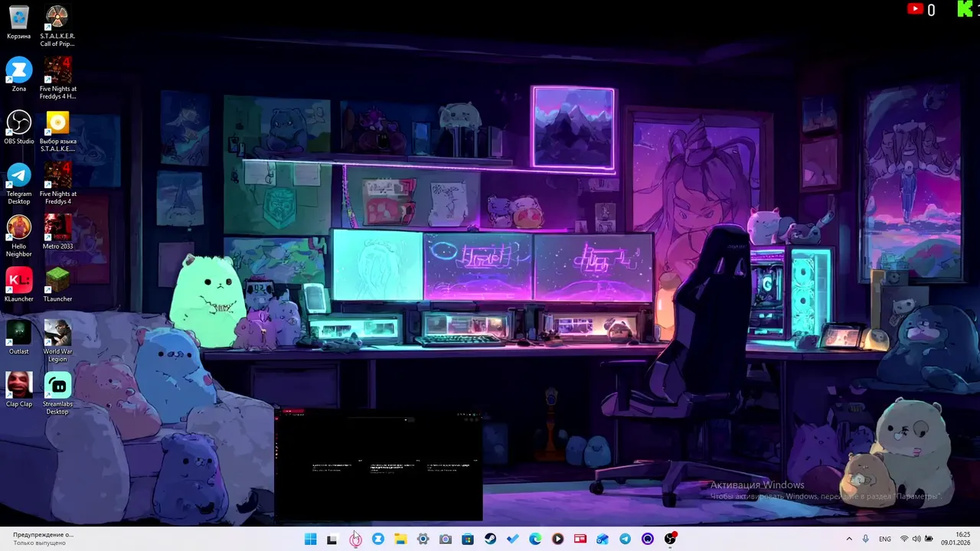Select Clap Clap desktop shortcut
This screenshot has width=980, height=551.
pos(18,390)
